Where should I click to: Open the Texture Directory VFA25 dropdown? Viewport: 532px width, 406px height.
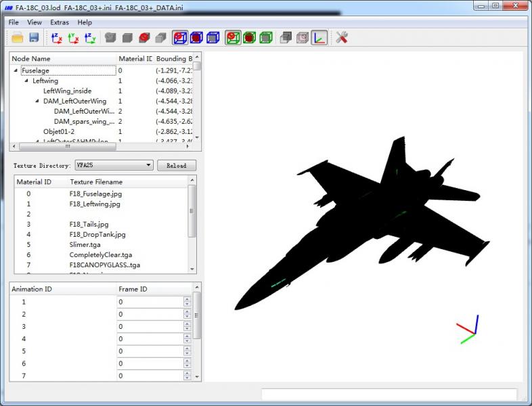[114, 165]
